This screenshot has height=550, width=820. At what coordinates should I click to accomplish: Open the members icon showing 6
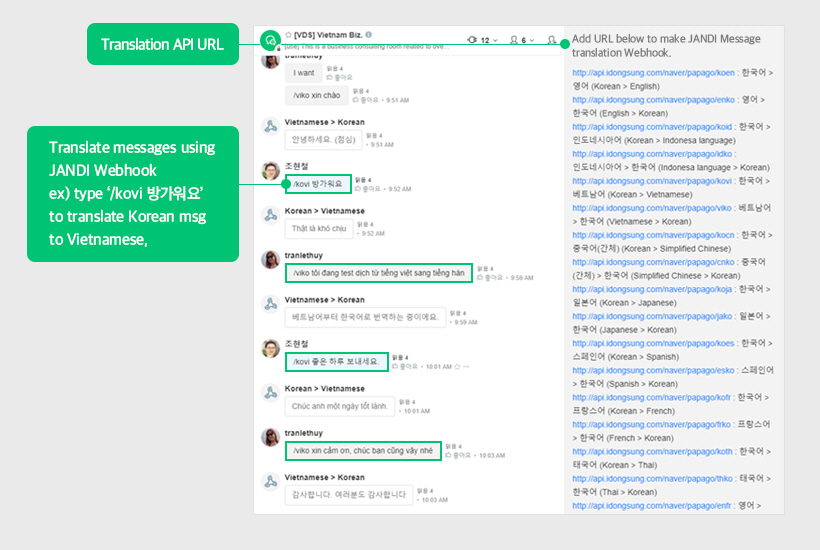pos(514,40)
